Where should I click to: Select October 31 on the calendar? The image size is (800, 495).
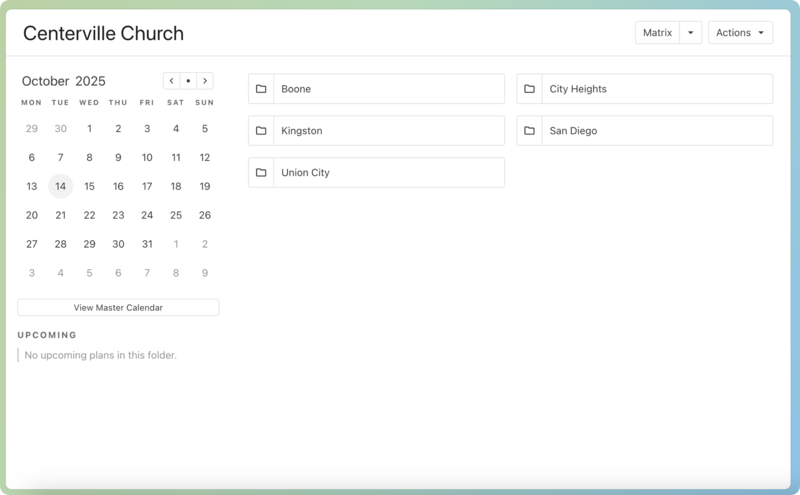(147, 244)
